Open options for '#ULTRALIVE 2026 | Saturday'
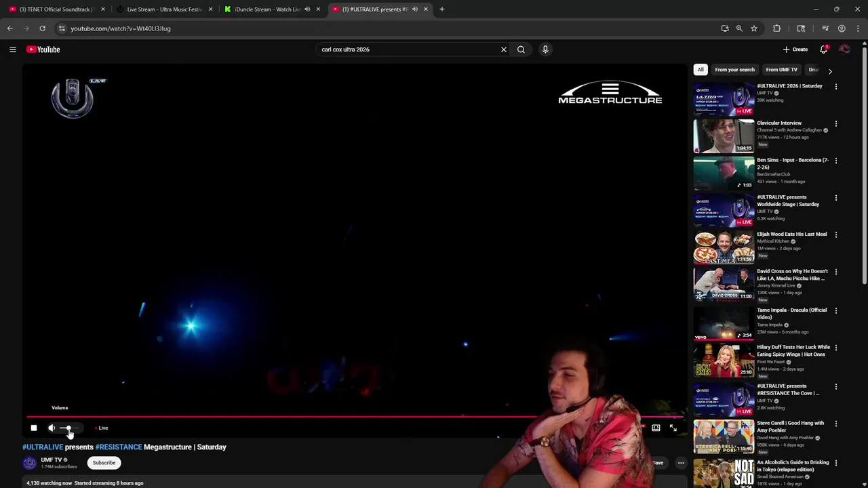Viewport: 868px width, 488px height. (835, 87)
